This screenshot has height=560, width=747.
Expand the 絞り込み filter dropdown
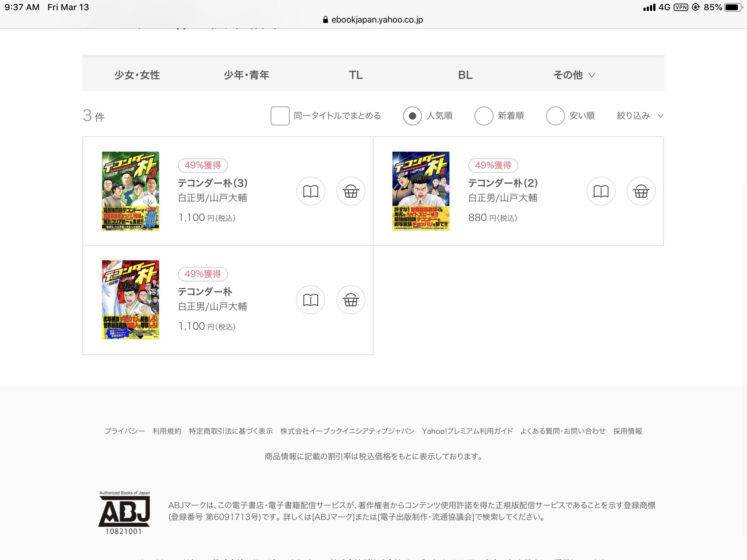[x=640, y=116]
